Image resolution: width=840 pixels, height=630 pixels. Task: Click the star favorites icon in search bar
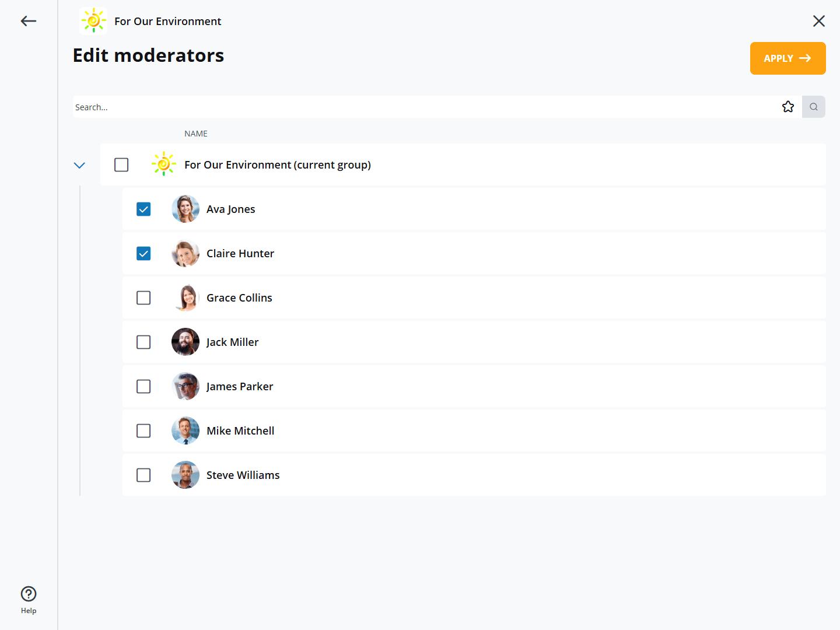(x=788, y=107)
